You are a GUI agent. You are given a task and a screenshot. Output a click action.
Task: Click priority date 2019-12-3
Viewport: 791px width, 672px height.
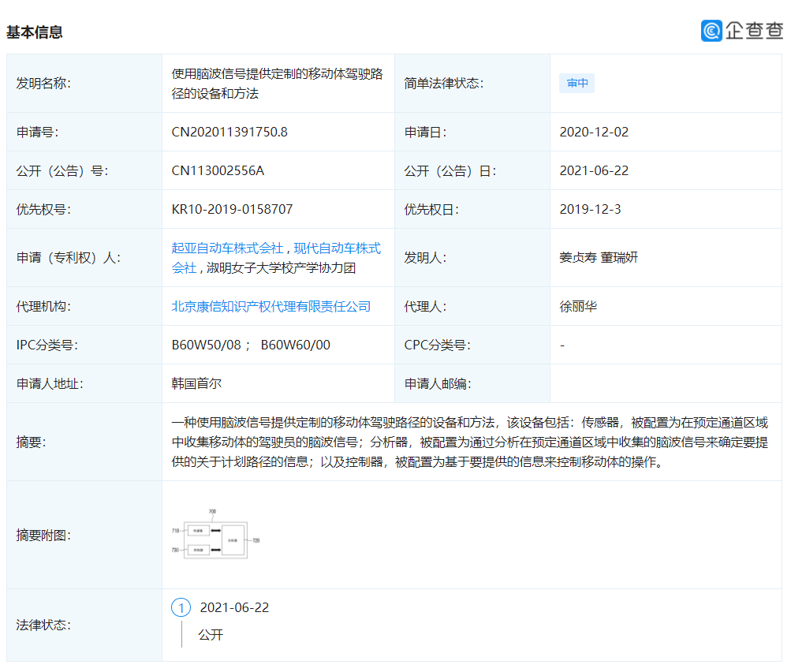coord(590,209)
